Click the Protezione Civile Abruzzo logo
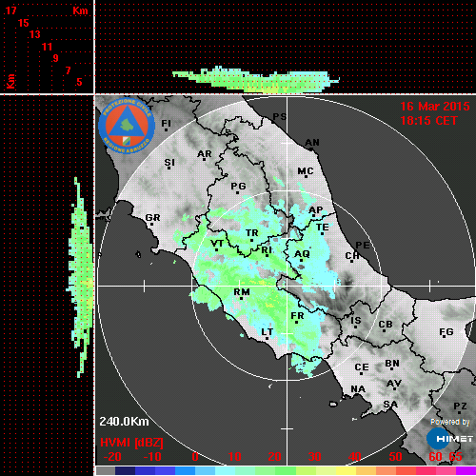The image size is (476, 476). 127,126
